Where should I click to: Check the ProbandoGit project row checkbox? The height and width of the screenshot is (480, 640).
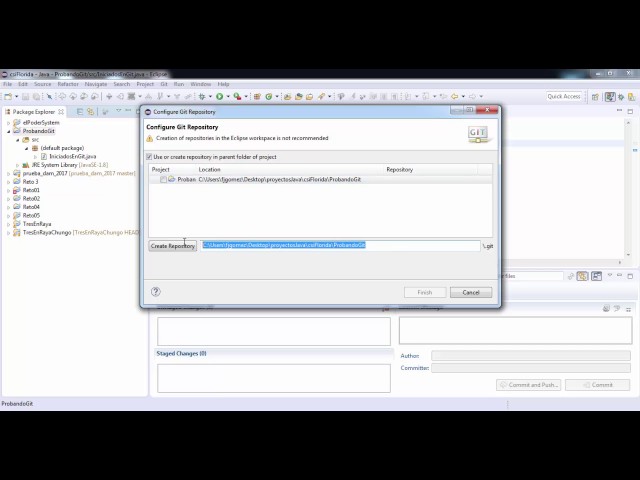pyautogui.click(x=163, y=180)
